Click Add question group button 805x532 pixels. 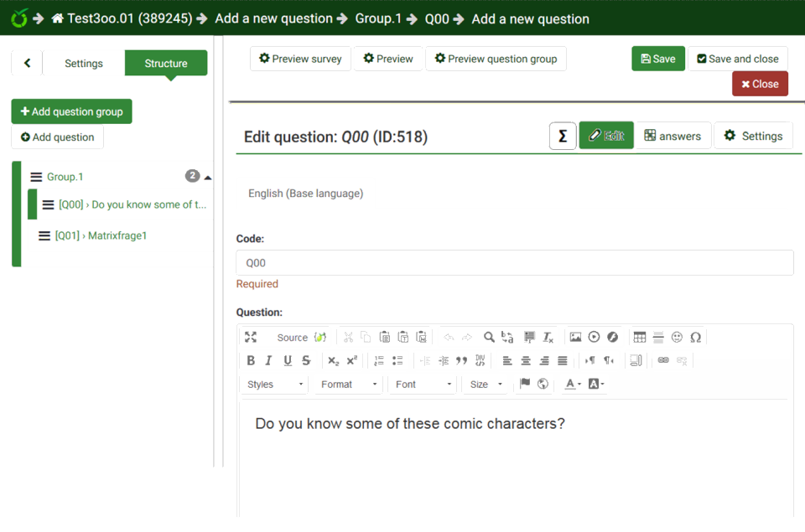[x=72, y=111]
